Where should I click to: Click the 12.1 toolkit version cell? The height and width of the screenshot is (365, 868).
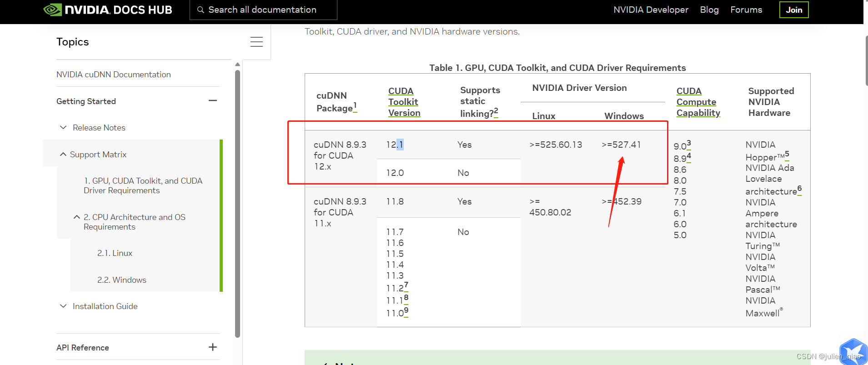pyautogui.click(x=395, y=145)
